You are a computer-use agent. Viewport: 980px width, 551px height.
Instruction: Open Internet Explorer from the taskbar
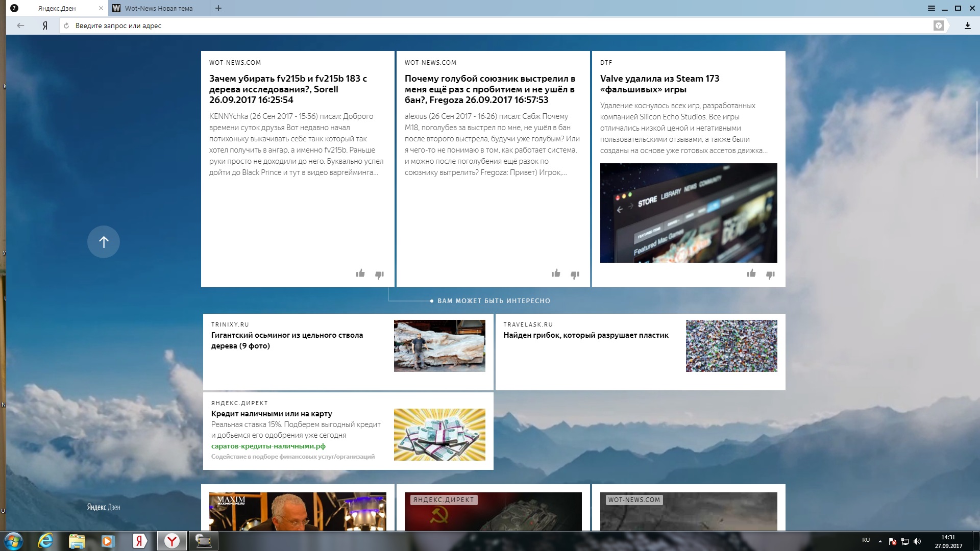point(45,541)
